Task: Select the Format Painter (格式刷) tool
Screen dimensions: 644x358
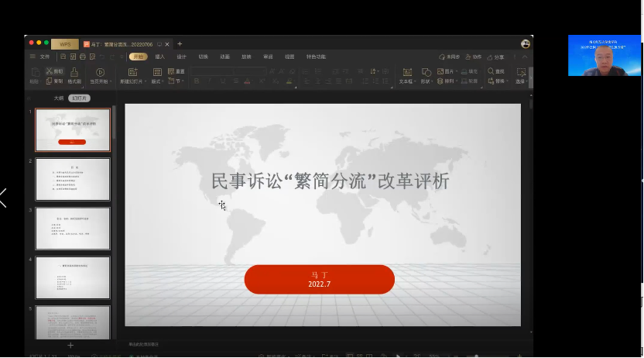Action: 74,75
